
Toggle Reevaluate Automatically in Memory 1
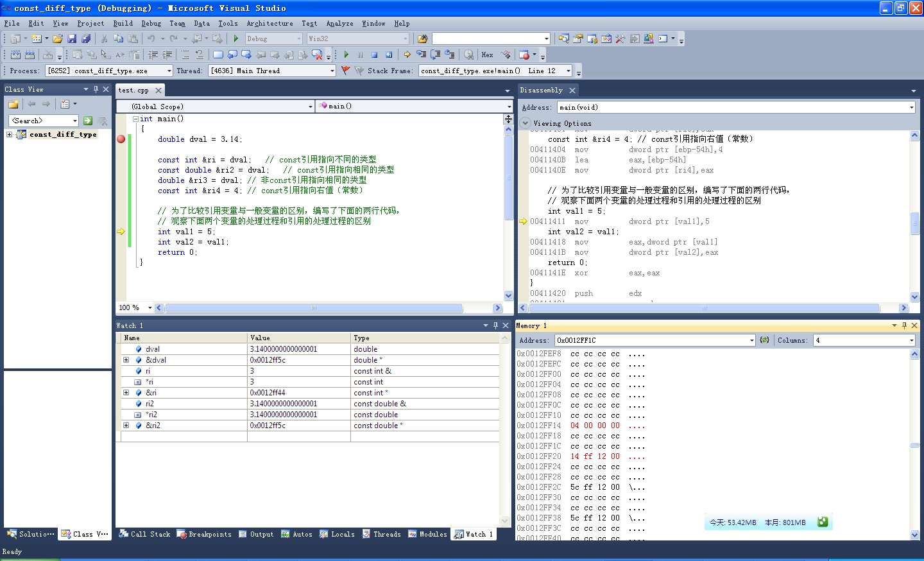pyautogui.click(x=764, y=340)
